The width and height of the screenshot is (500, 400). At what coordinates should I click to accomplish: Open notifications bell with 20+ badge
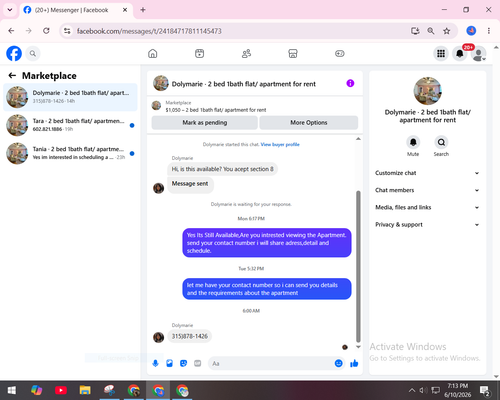point(460,53)
